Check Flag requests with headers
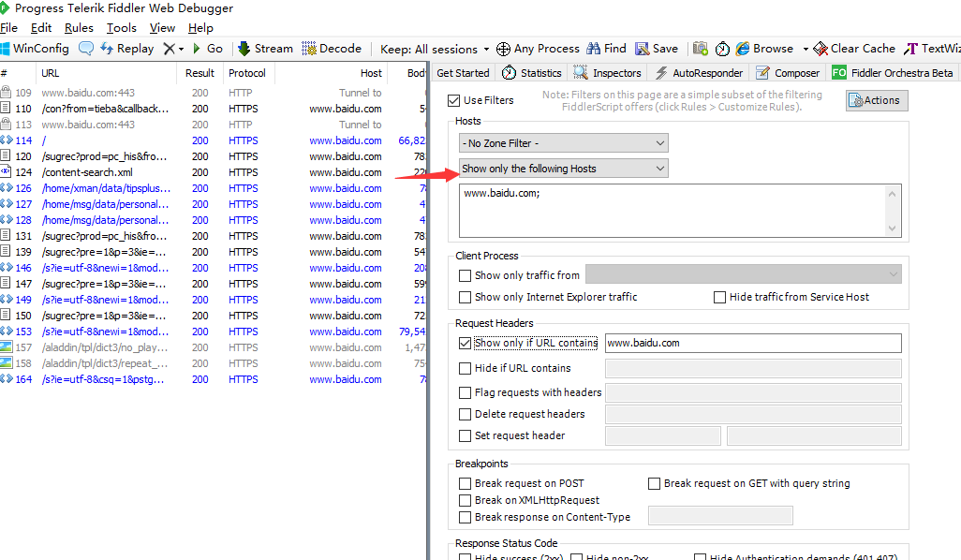Image resolution: width=961 pixels, height=560 pixels. click(x=466, y=392)
